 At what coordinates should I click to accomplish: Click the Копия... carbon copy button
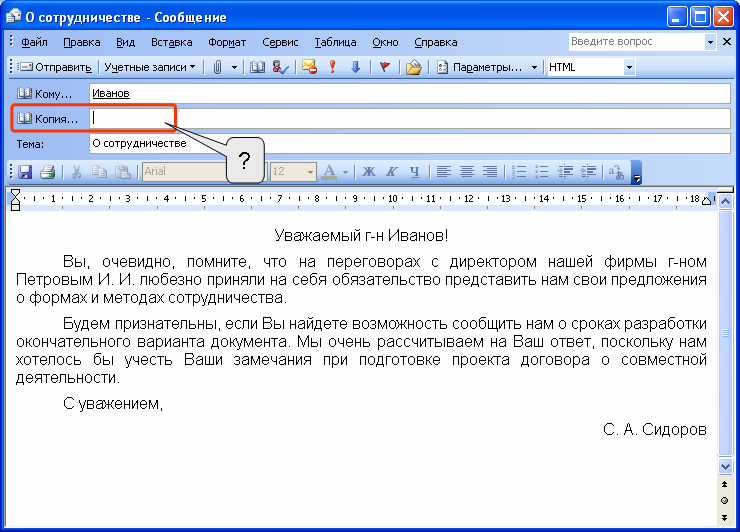(47, 118)
